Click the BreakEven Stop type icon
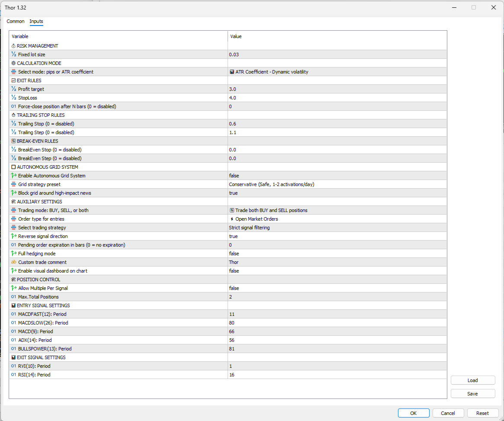The width and height of the screenshot is (504, 421). [13, 150]
